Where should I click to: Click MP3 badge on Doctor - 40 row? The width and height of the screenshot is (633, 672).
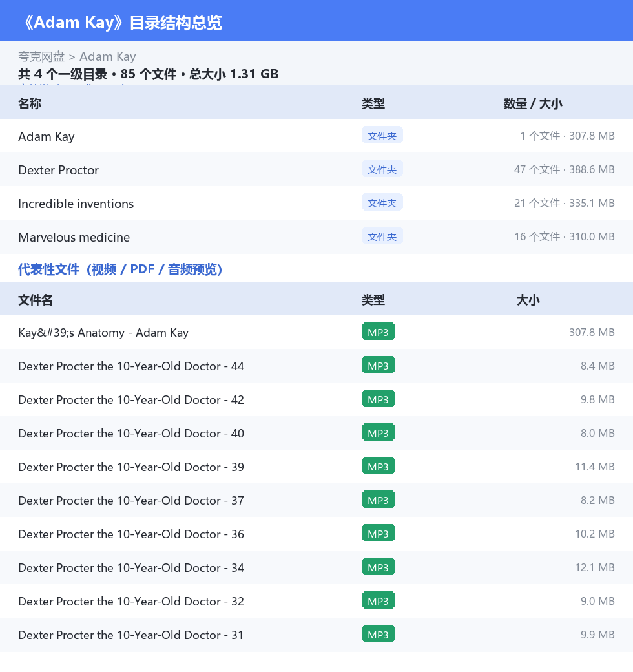[378, 432]
